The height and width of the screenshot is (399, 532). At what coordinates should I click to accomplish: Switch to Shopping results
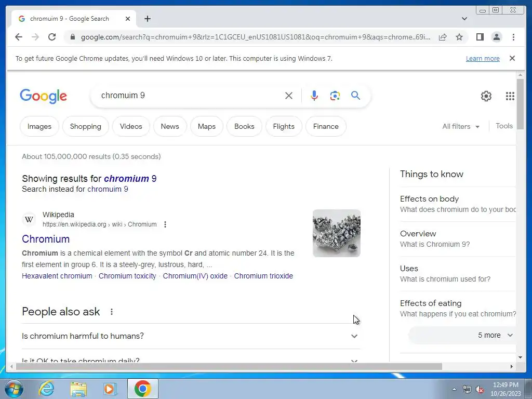pyautogui.click(x=86, y=126)
